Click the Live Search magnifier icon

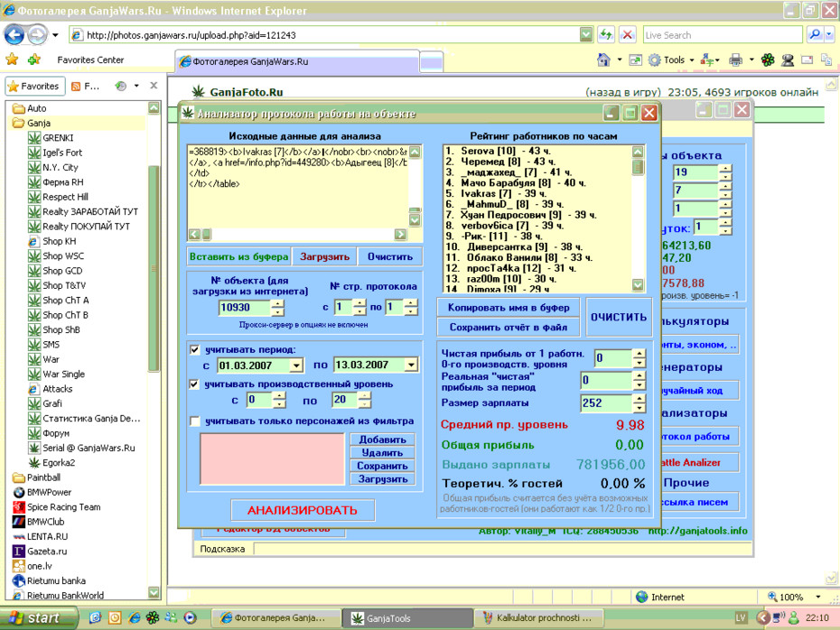pyautogui.click(x=815, y=35)
